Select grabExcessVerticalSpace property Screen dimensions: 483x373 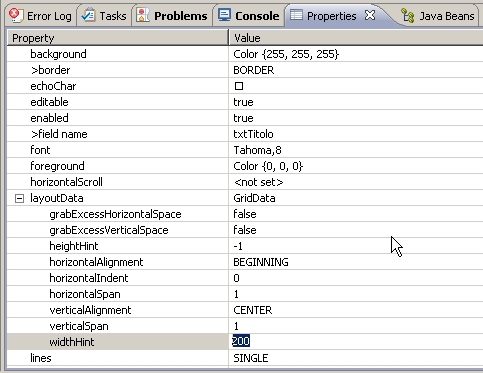pyautogui.click(x=109, y=230)
